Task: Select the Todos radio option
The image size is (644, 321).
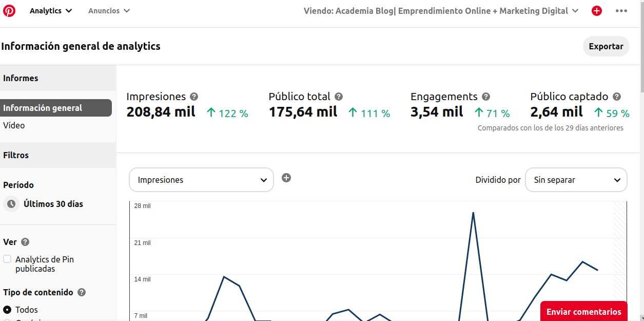Action: (x=7, y=310)
